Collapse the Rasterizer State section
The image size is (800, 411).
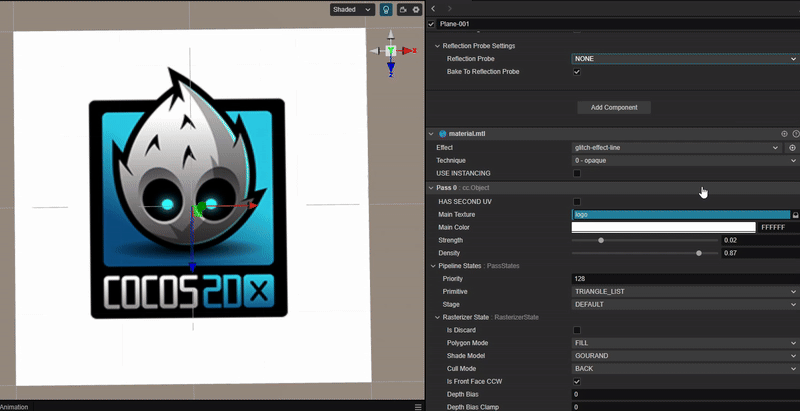(437, 317)
